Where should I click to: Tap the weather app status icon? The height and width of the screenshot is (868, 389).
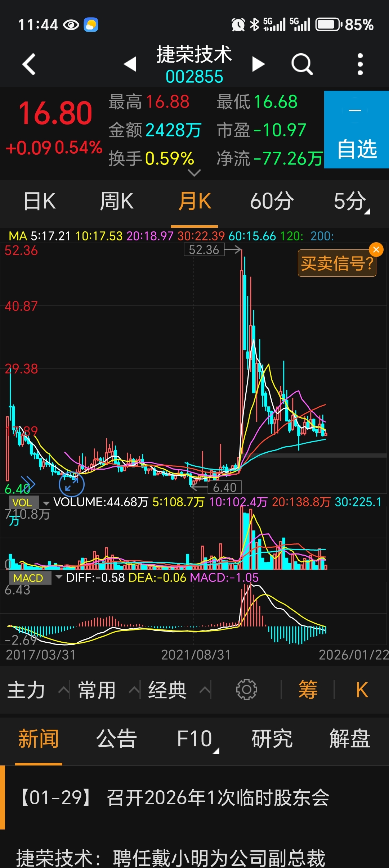(x=91, y=25)
